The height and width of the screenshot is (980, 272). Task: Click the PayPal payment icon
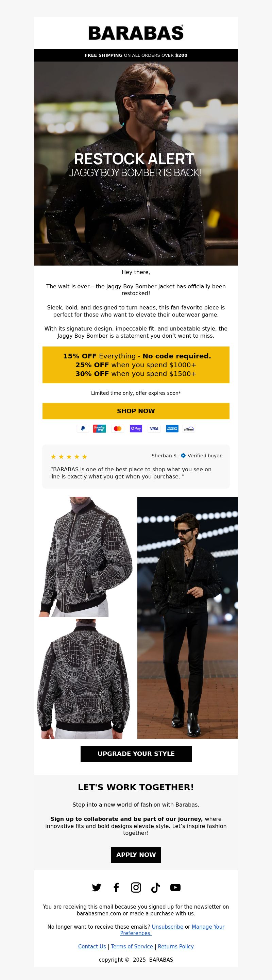[x=83, y=428]
